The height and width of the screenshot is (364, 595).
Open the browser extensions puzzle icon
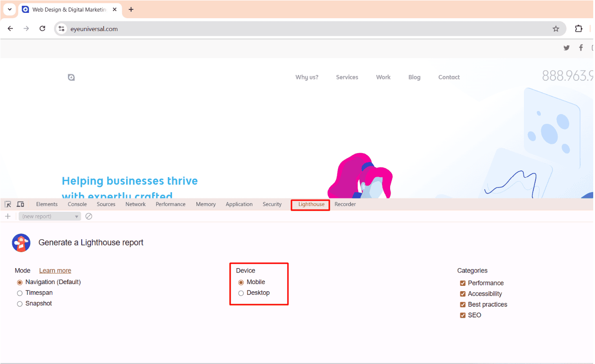(578, 29)
